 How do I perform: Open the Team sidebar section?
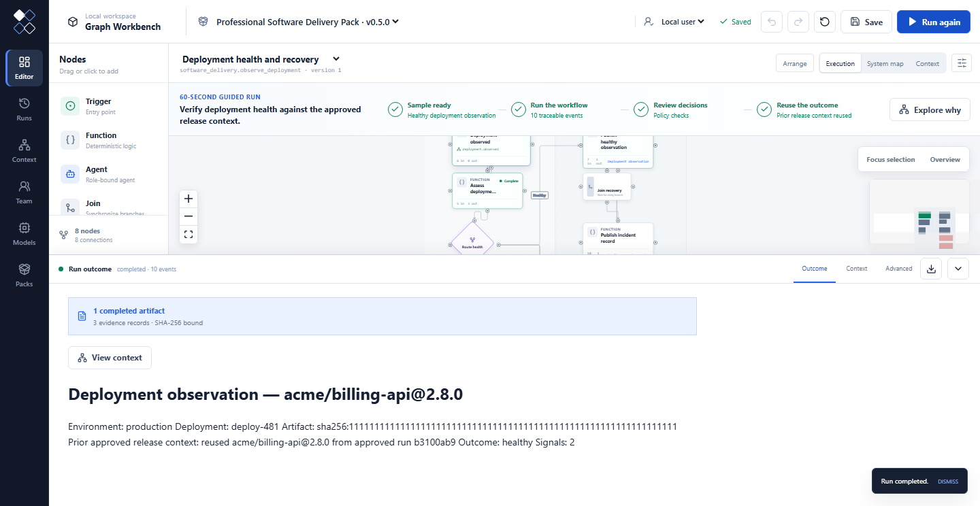click(24, 192)
